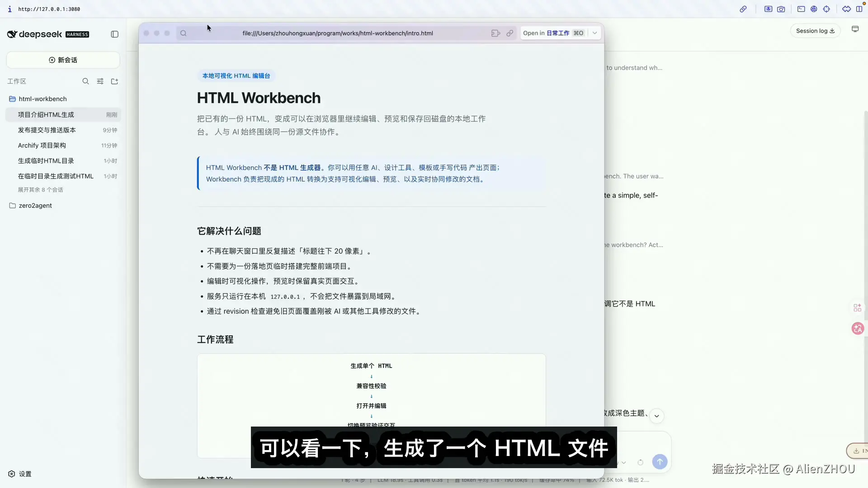Click the download pill at the right edge

pos(857,450)
